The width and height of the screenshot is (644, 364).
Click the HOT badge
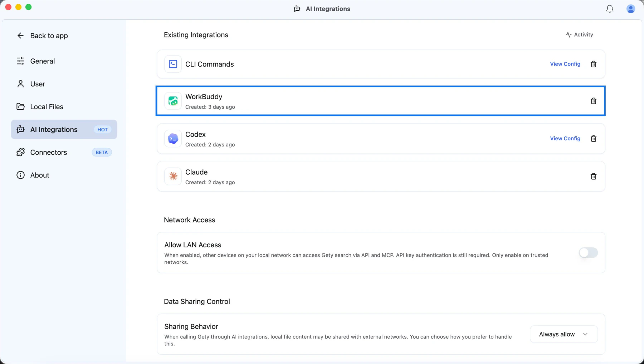pyautogui.click(x=102, y=130)
